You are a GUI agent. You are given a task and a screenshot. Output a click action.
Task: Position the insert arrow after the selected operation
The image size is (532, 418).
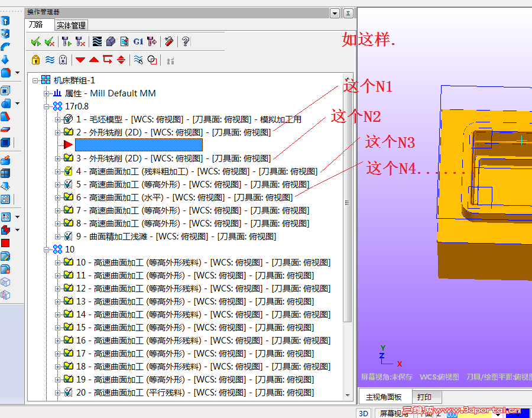[x=108, y=60]
